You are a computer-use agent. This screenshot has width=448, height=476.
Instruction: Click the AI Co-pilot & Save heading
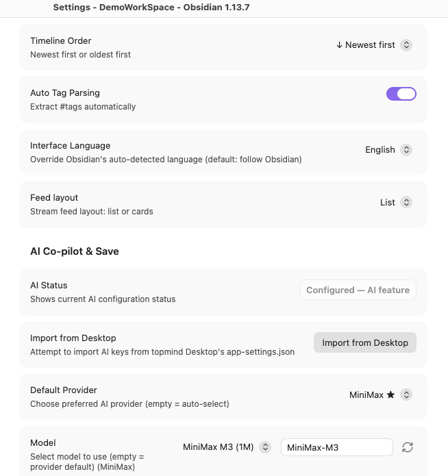tap(75, 251)
